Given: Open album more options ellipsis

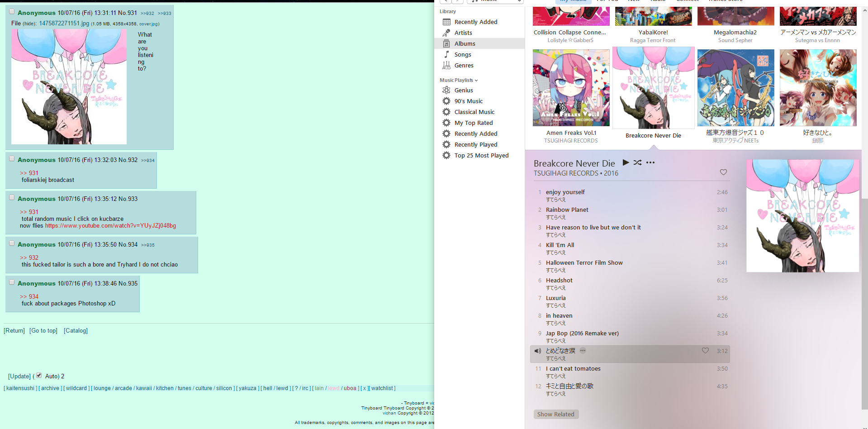Looking at the screenshot, I should pos(650,162).
